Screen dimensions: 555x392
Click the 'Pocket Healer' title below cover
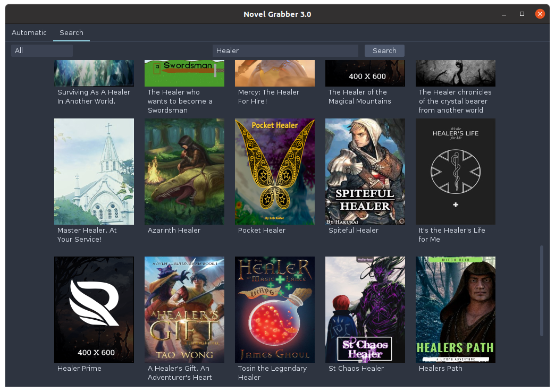[x=262, y=231]
